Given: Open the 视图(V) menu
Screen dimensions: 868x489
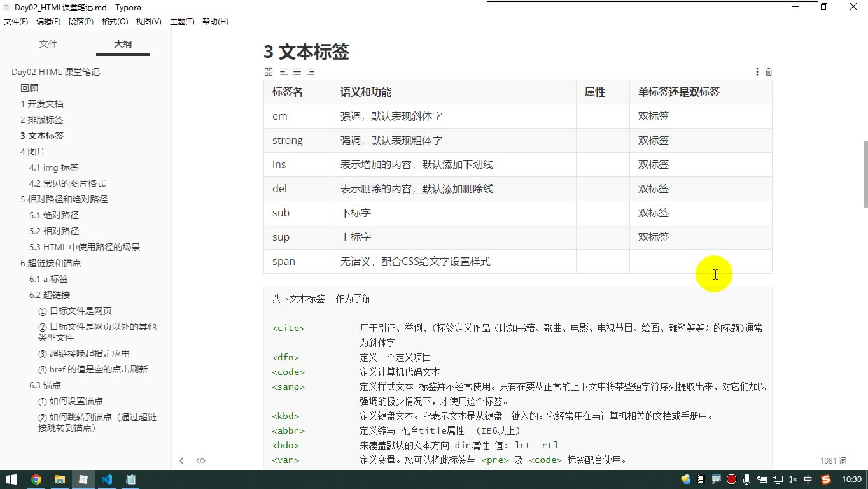Looking at the screenshot, I should coord(149,22).
